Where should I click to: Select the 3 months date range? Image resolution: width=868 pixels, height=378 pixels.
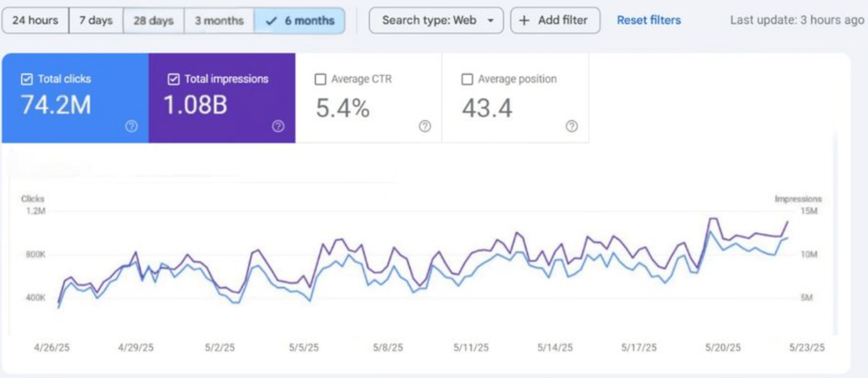point(219,21)
